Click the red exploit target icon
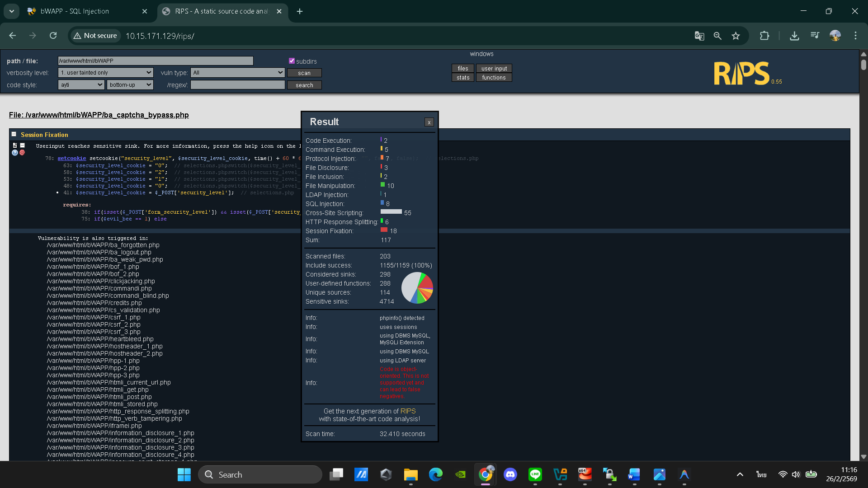This screenshot has width=868, height=488. click(x=22, y=153)
